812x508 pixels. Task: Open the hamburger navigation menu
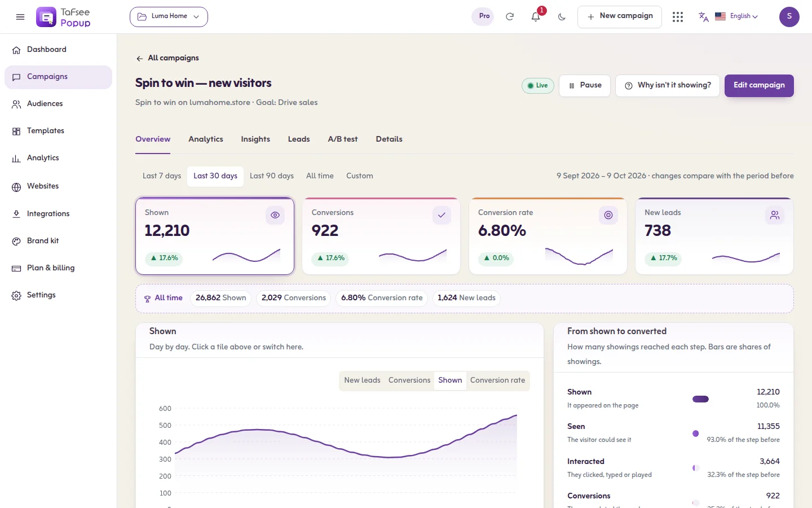(x=20, y=17)
